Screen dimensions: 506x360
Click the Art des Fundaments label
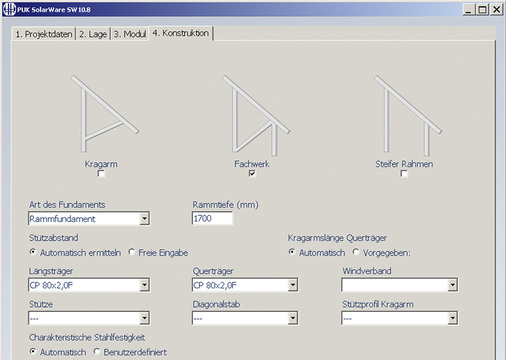point(67,205)
